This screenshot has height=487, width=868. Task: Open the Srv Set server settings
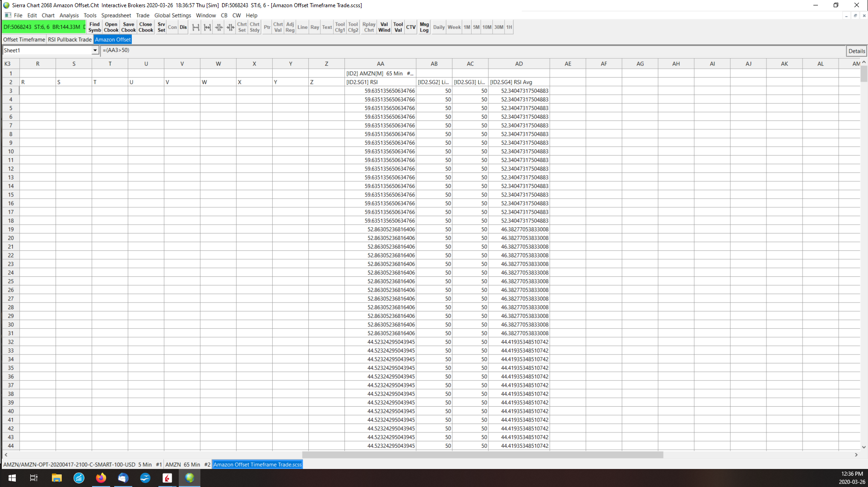tap(161, 27)
